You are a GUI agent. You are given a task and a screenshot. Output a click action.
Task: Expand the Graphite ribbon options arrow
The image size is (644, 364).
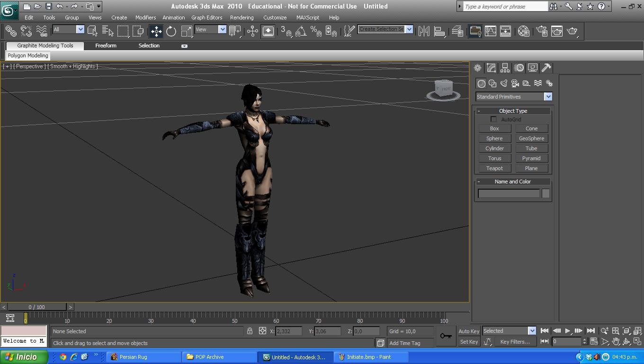point(184,46)
